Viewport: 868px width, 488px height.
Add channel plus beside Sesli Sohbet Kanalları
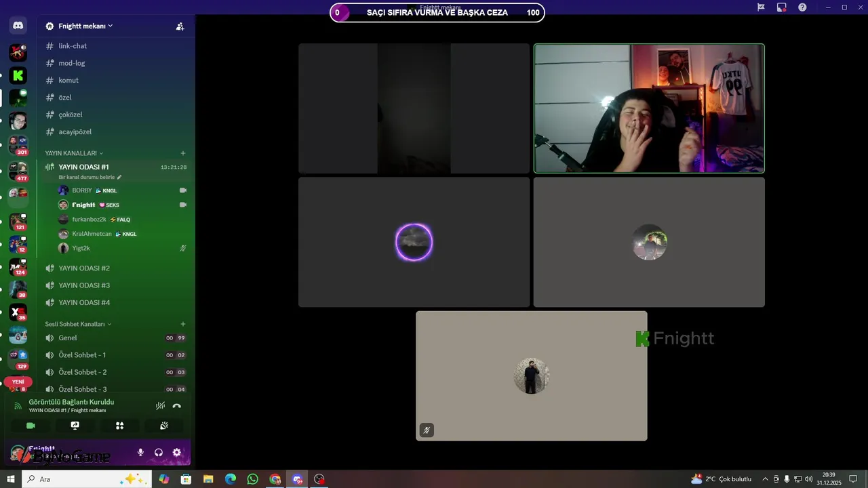click(x=183, y=324)
